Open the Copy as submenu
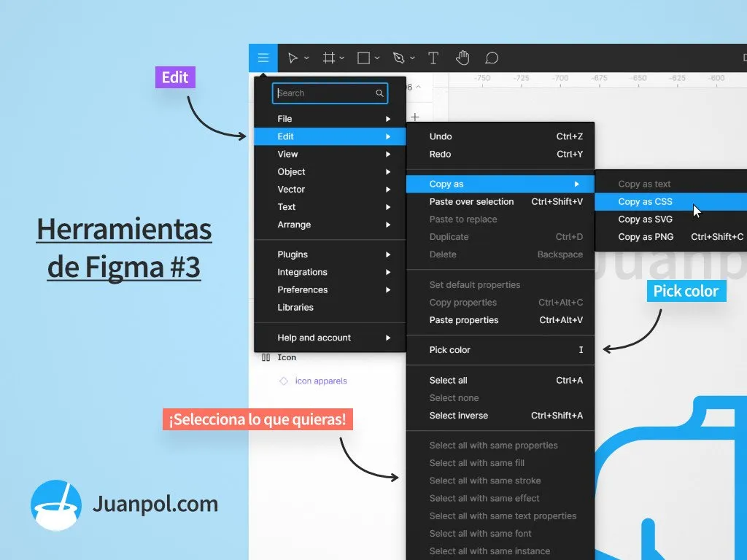747x560 pixels. [500, 184]
